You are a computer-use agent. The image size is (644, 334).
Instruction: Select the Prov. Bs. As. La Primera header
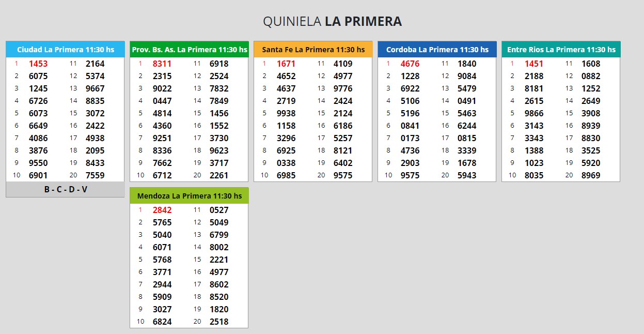[189, 50]
